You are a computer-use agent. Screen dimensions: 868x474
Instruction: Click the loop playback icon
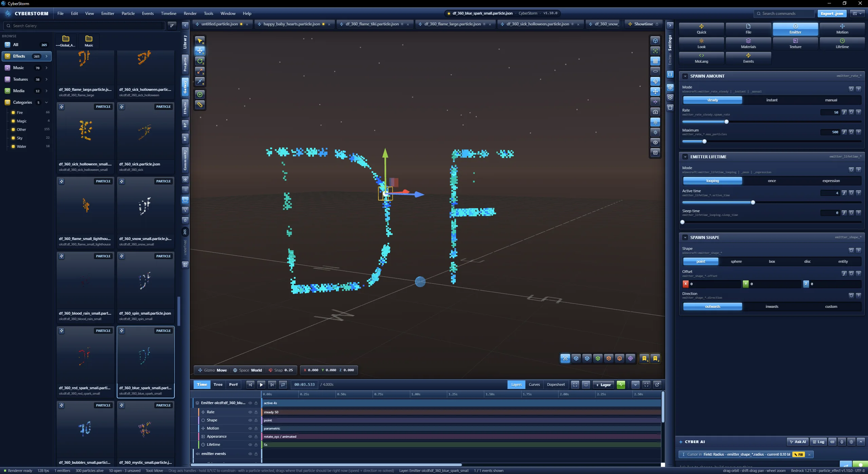point(283,384)
